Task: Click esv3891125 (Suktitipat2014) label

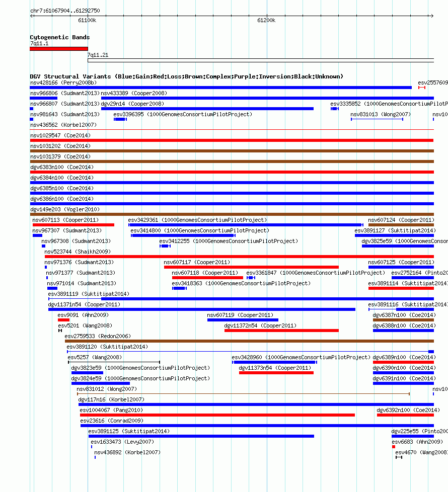Action: tap(129, 432)
